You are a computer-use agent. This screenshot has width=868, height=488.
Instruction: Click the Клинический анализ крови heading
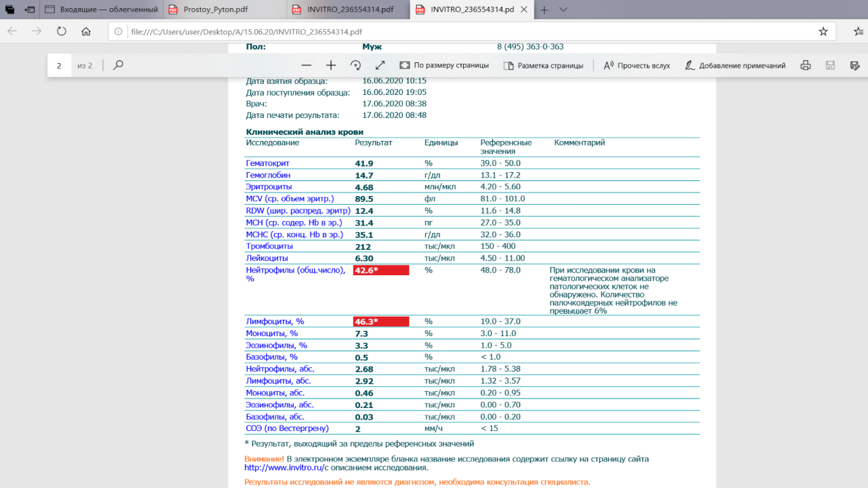coord(304,132)
